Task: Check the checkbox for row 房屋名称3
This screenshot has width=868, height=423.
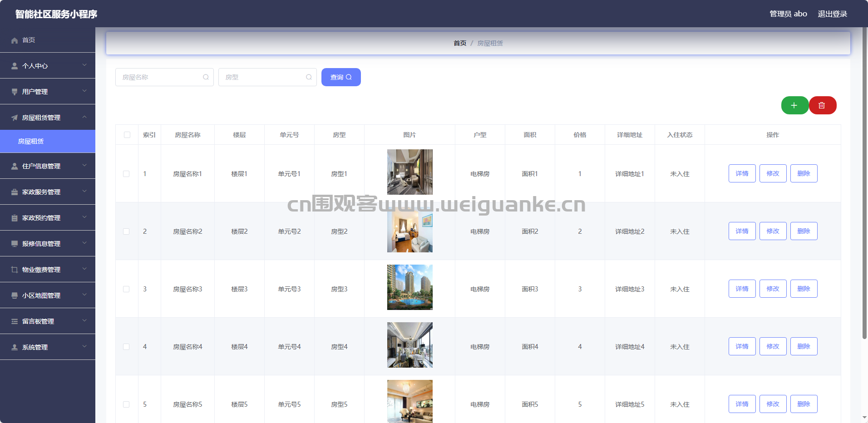Action: coord(126,289)
